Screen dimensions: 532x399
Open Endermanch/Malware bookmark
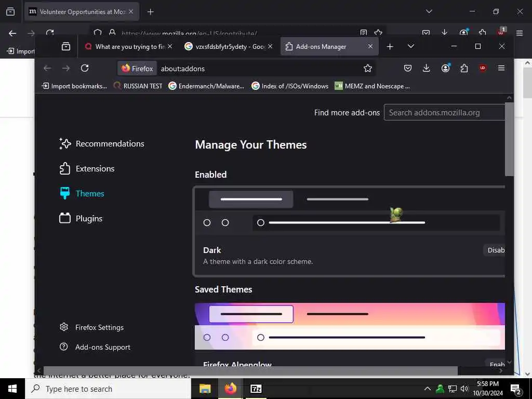pyautogui.click(x=206, y=86)
